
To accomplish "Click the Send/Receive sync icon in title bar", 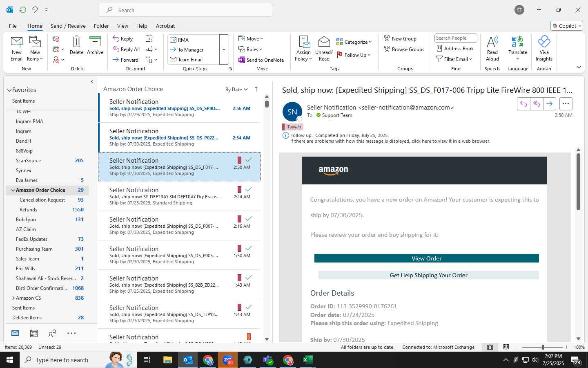I will 23,10.
